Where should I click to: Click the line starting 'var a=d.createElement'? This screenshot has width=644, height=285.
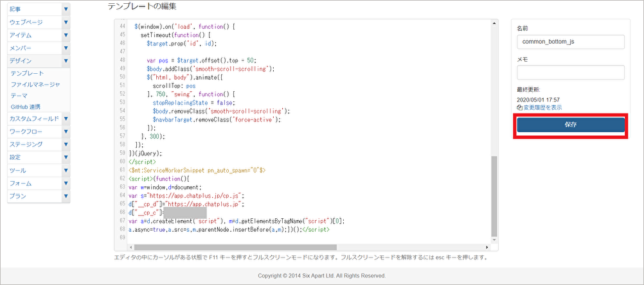237,221
